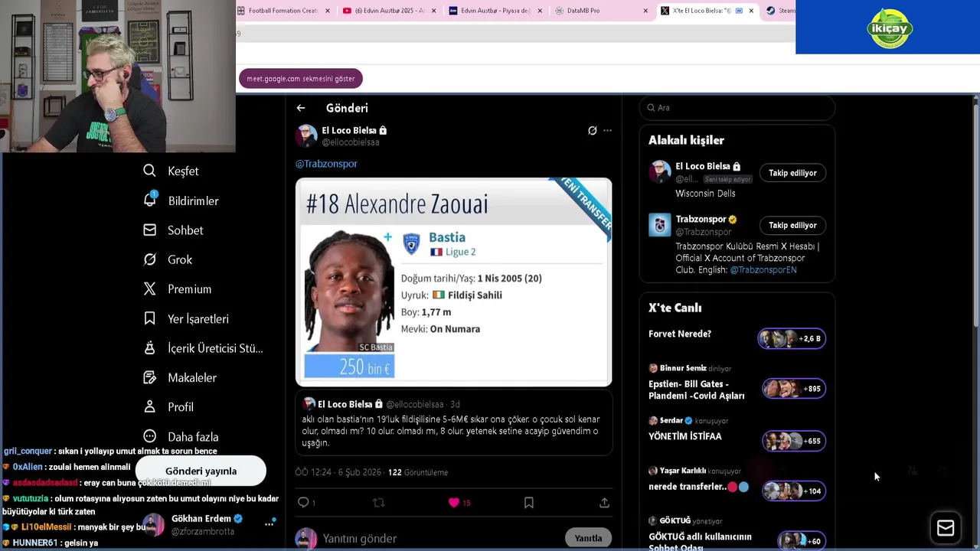
Task: Close the DataMB Pro tab
Action: [645, 11]
